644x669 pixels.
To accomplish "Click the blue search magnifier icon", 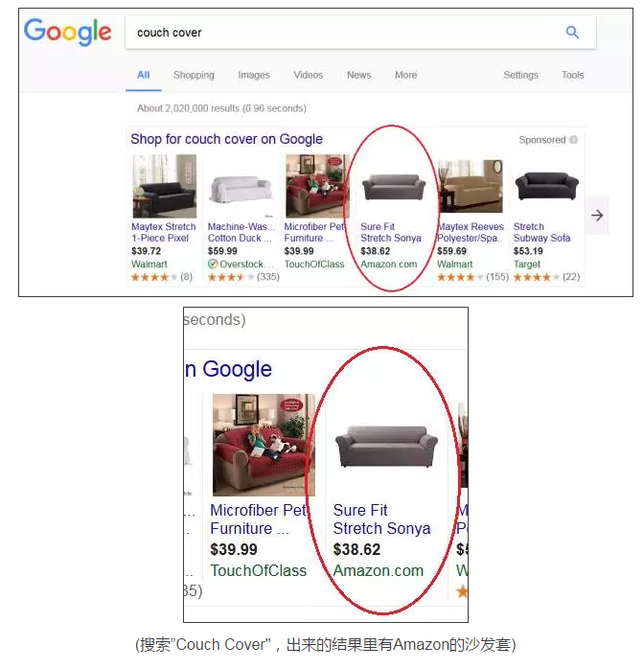I will [572, 33].
